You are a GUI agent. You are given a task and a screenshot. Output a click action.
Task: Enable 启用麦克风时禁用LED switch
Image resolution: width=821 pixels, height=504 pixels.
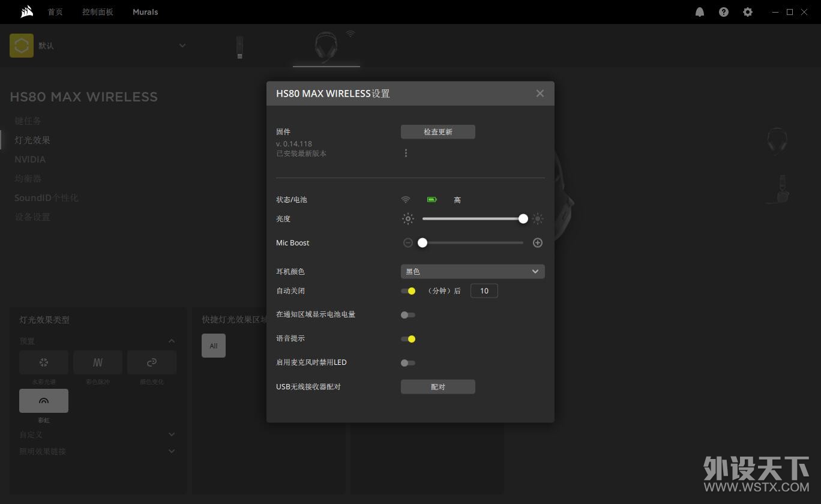pyautogui.click(x=408, y=363)
